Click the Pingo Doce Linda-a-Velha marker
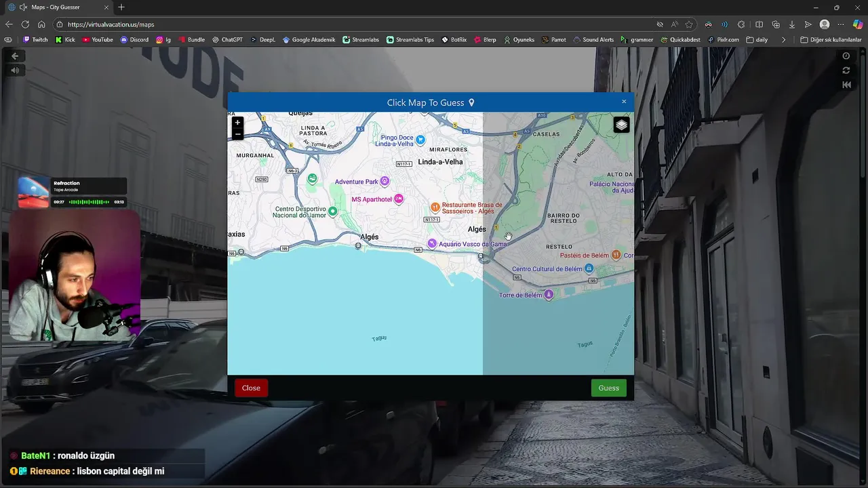The height and width of the screenshot is (488, 868). point(420,140)
